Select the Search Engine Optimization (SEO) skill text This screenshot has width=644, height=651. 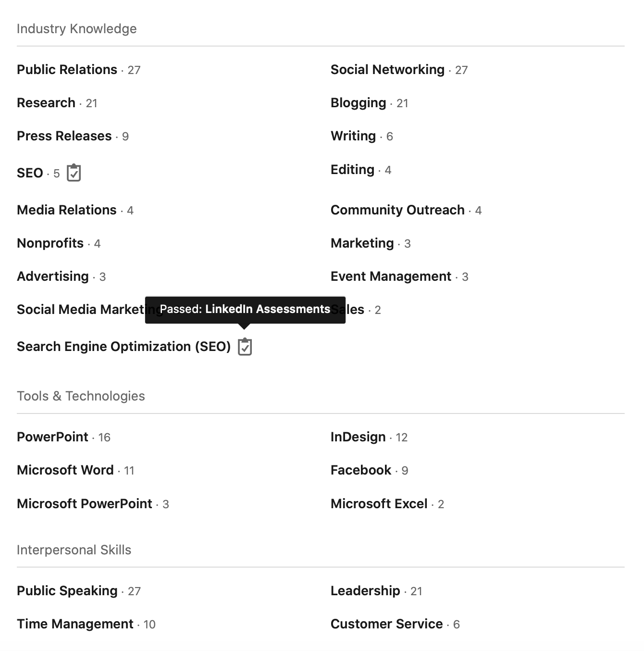click(x=124, y=347)
